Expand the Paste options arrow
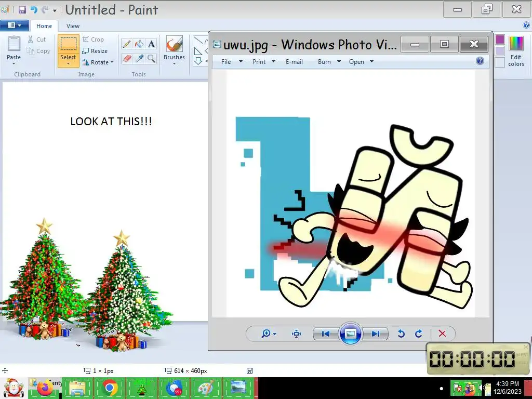Viewport: 532px width, 399px height. point(14,63)
